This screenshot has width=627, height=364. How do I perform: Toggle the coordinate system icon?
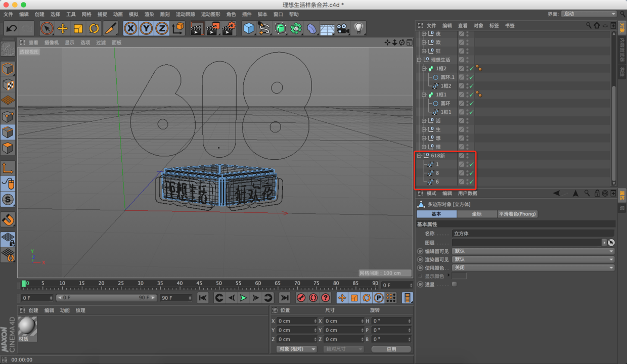[x=177, y=28]
